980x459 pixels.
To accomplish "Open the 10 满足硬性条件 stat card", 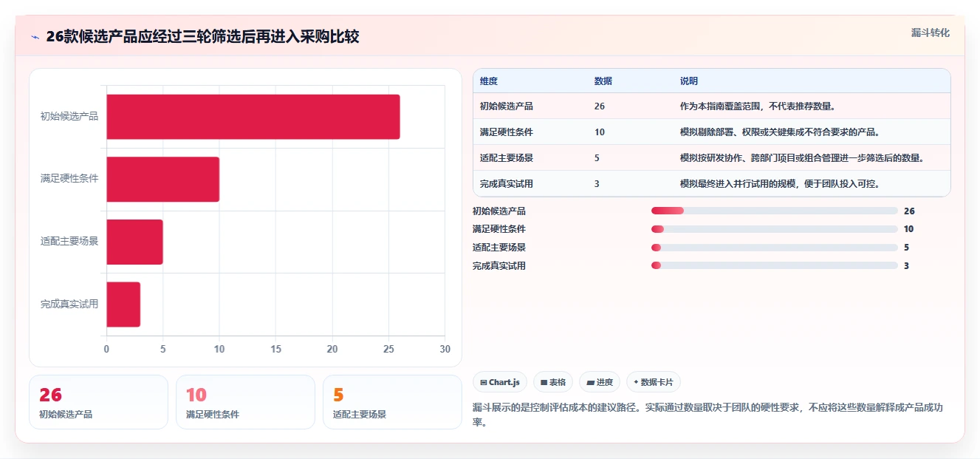I will [245, 402].
